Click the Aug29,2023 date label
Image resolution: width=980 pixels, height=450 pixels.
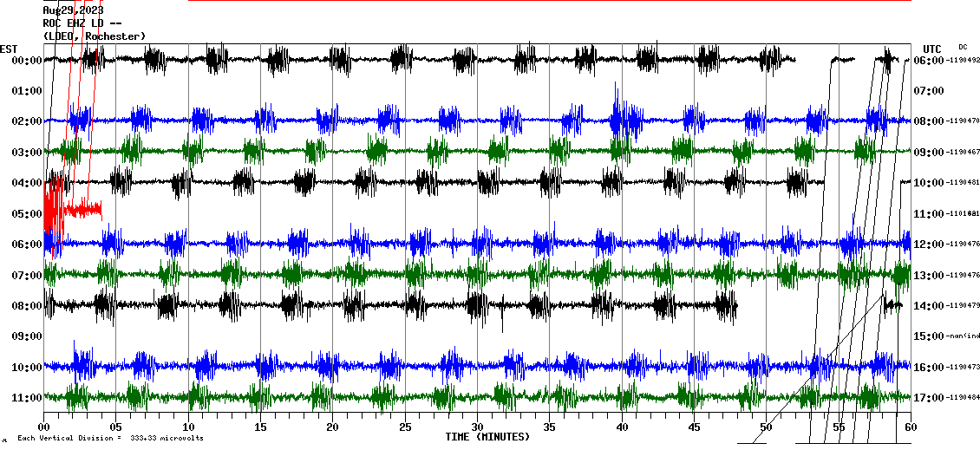pyautogui.click(x=73, y=10)
